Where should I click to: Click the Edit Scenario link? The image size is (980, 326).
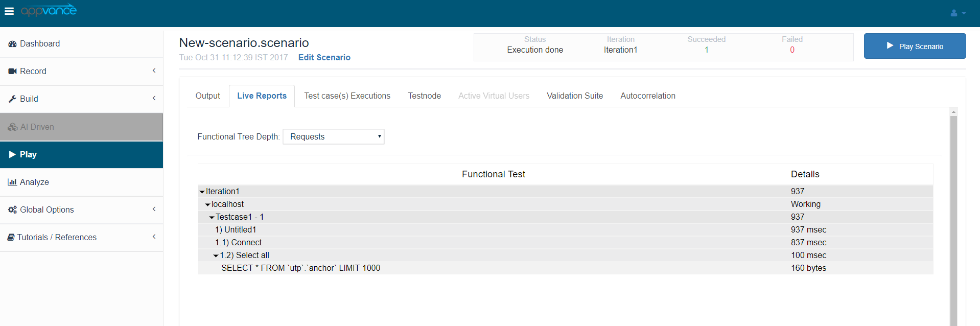point(324,58)
